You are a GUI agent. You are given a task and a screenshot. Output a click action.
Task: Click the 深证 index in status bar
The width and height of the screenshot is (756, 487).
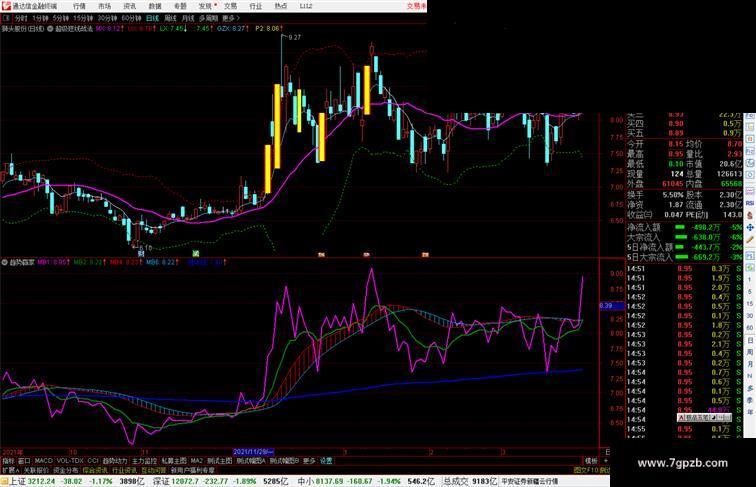(161, 481)
